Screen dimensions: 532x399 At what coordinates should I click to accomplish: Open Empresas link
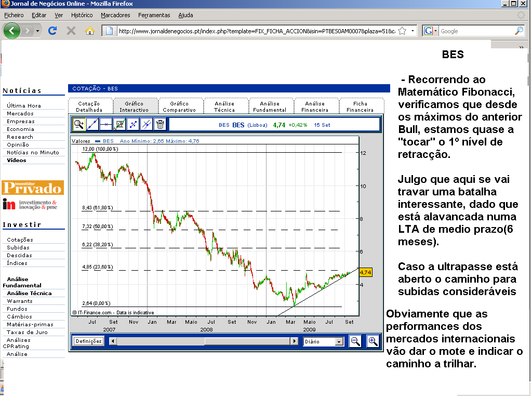point(20,121)
